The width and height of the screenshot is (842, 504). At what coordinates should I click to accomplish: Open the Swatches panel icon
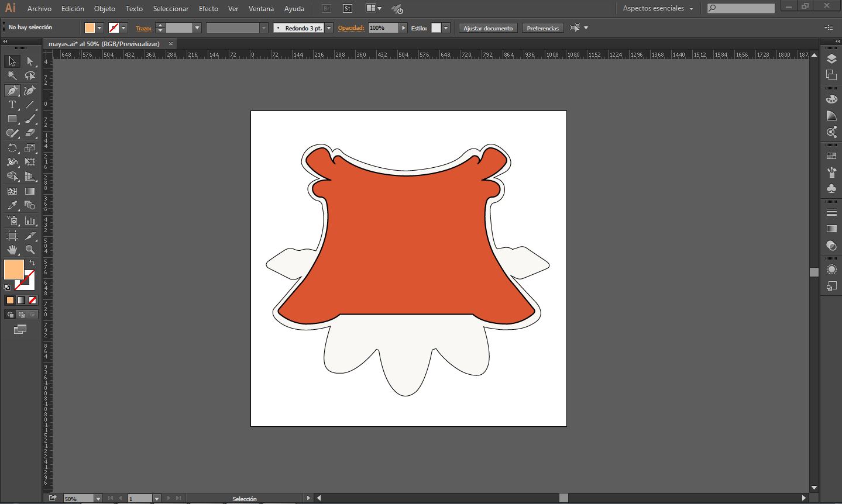(x=831, y=156)
